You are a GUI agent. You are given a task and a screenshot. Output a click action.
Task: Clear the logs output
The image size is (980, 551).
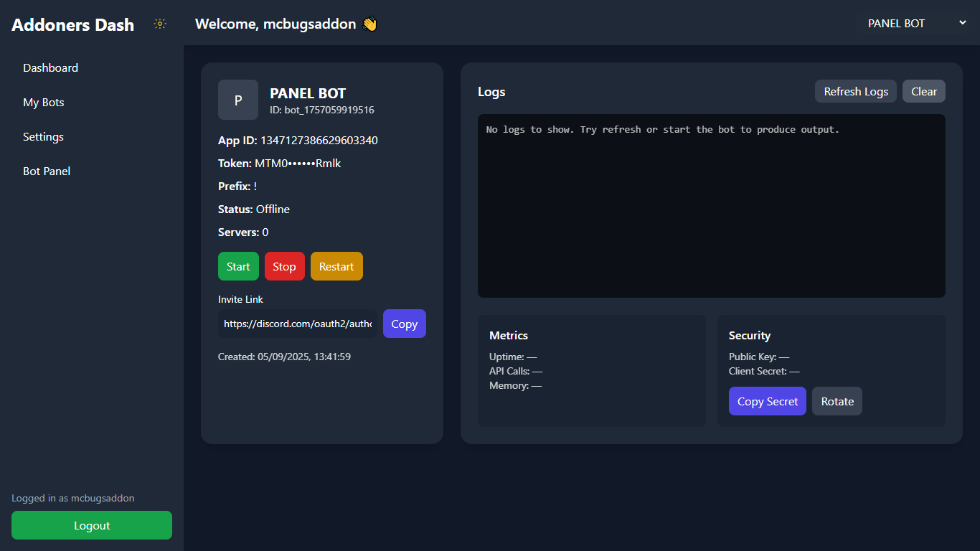923,91
